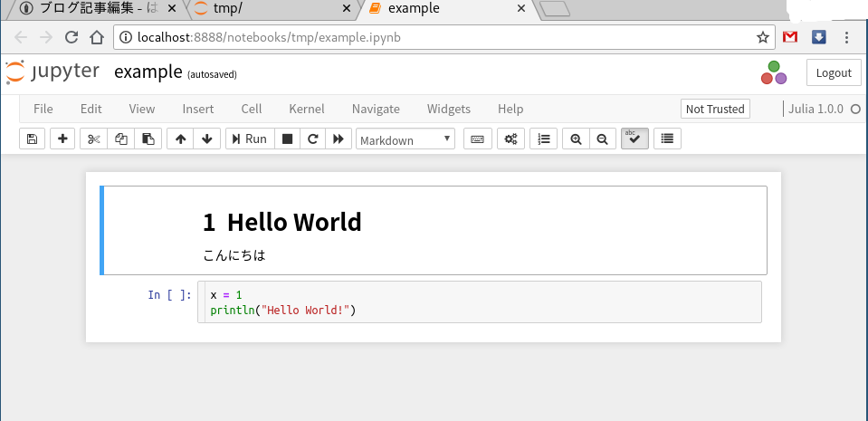Open the Kernel menu
The image size is (868, 421).
tap(307, 109)
